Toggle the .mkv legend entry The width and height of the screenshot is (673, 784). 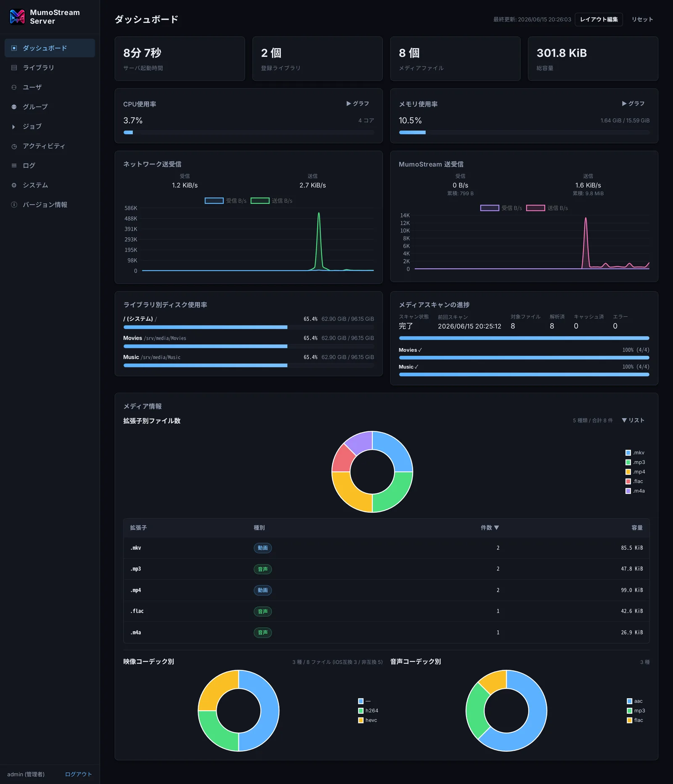point(635,453)
